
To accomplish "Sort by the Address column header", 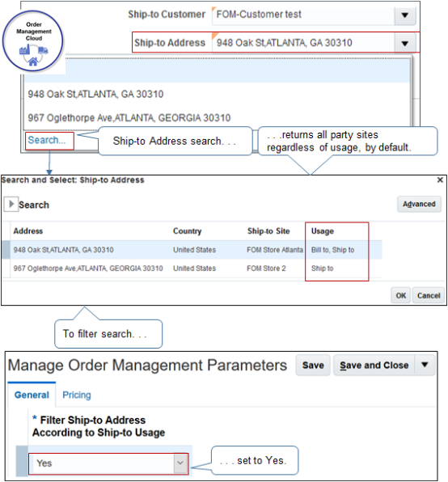I will [x=28, y=231].
